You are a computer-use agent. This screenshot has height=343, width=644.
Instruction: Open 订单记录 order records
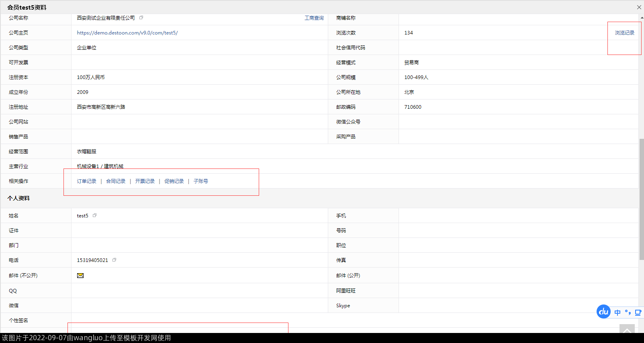click(87, 181)
